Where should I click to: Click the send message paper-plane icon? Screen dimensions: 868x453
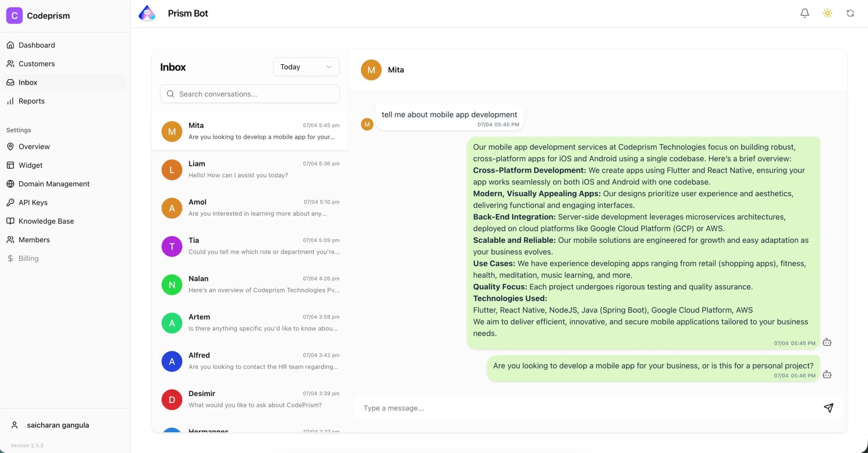tap(828, 408)
